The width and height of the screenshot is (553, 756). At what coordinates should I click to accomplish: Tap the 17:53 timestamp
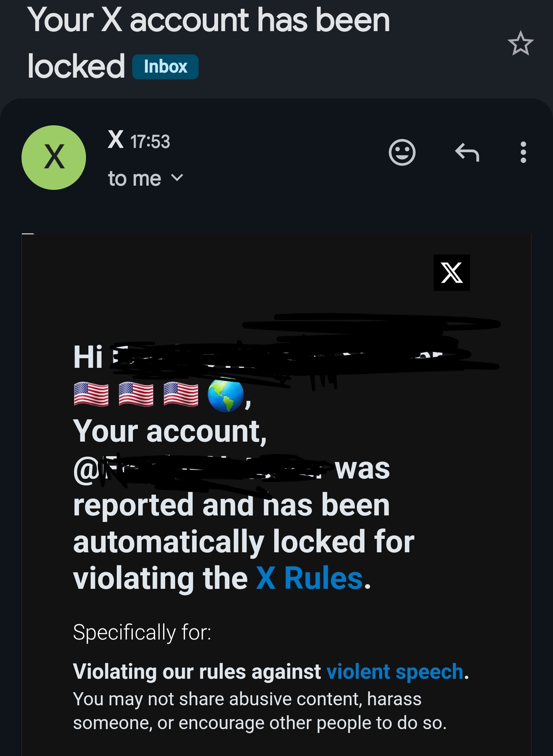[150, 141]
